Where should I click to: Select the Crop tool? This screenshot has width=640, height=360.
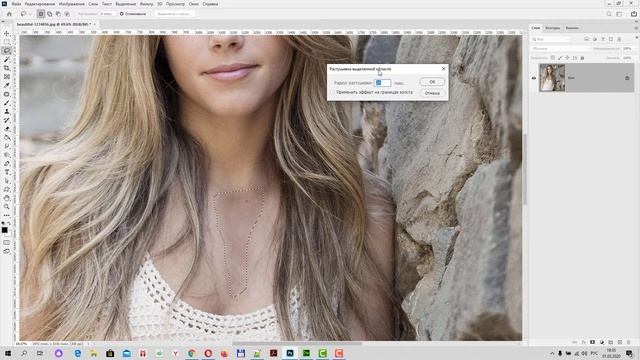point(7,68)
